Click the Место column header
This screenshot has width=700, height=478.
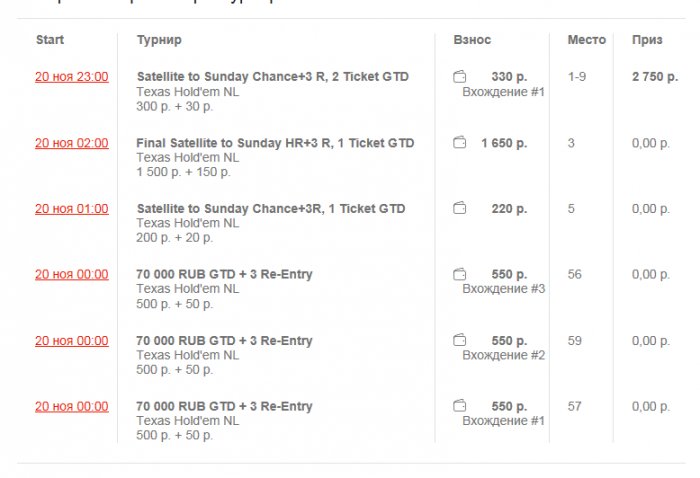coord(586,40)
